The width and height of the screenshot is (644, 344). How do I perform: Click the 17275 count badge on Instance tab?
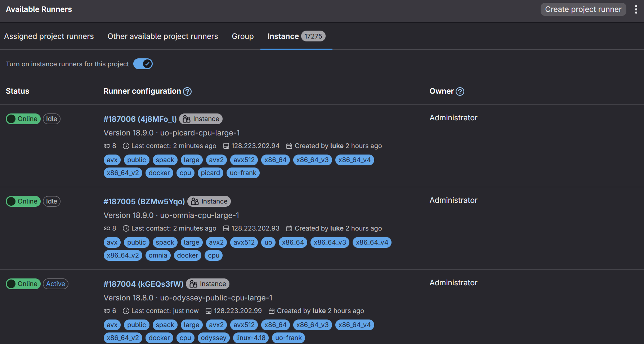(313, 36)
